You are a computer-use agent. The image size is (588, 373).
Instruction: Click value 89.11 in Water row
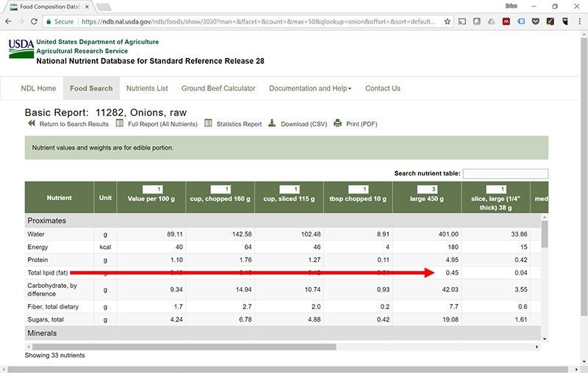(175, 234)
